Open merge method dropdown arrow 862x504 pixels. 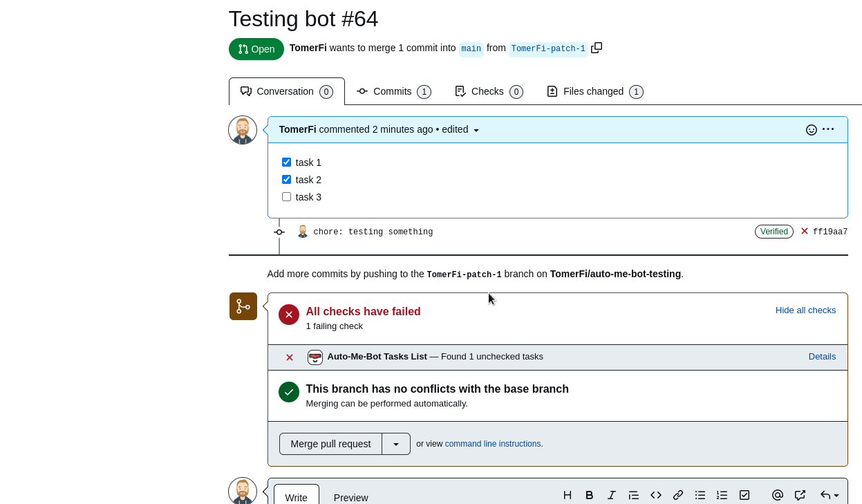(x=396, y=444)
